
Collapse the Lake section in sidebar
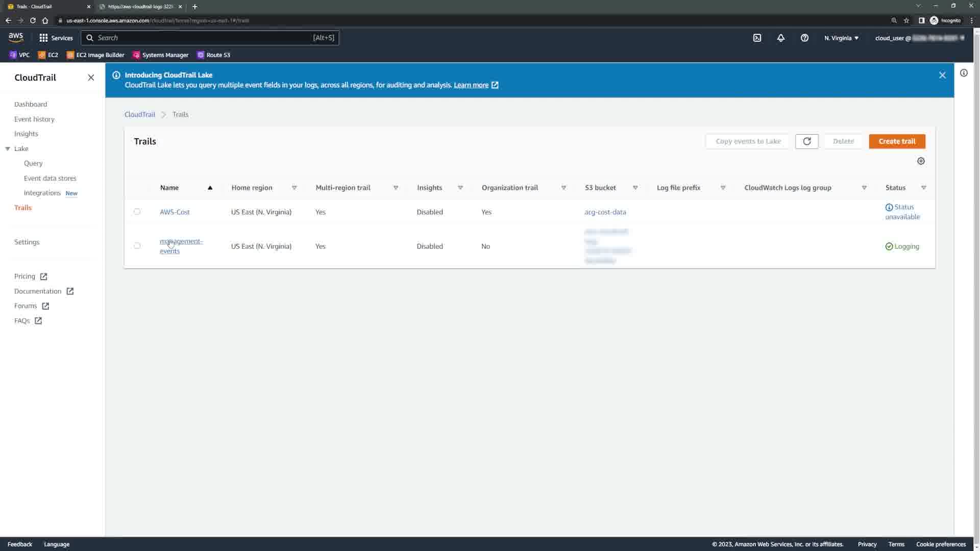[x=8, y=148]
